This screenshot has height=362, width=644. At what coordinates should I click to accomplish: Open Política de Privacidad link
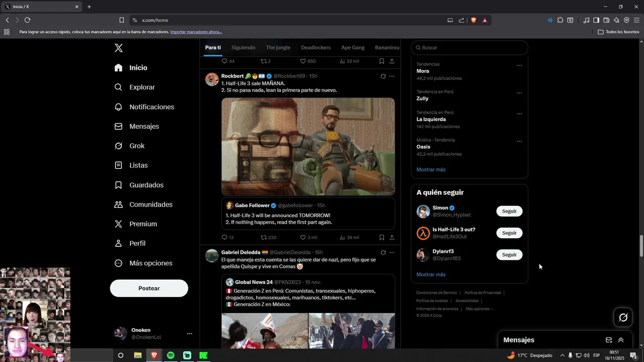point(482,293)
